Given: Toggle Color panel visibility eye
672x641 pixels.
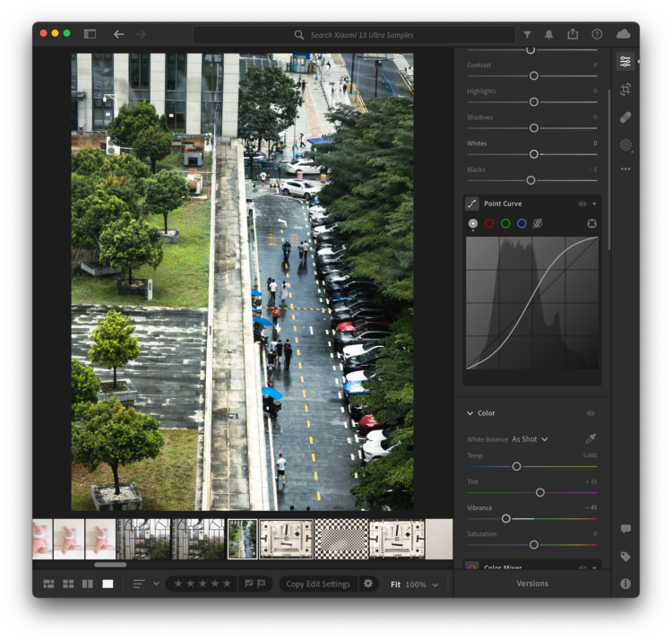Looking at the screenshot, I should (590, 413).
